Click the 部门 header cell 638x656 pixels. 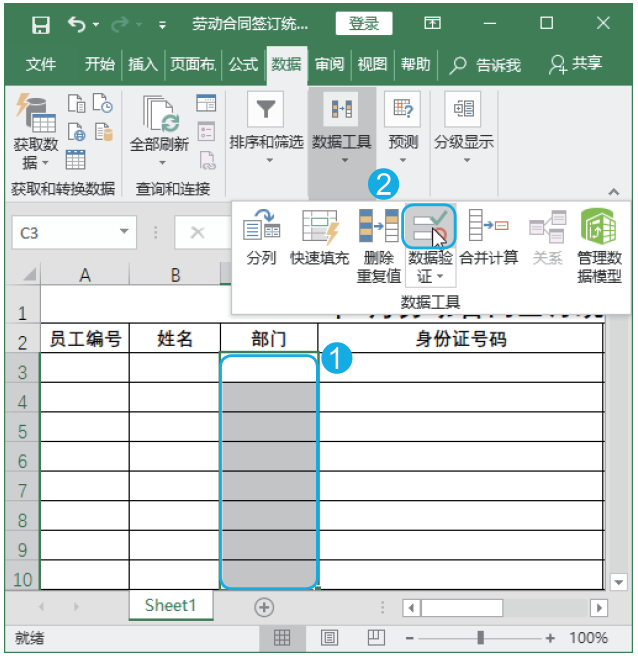(269, 338)
